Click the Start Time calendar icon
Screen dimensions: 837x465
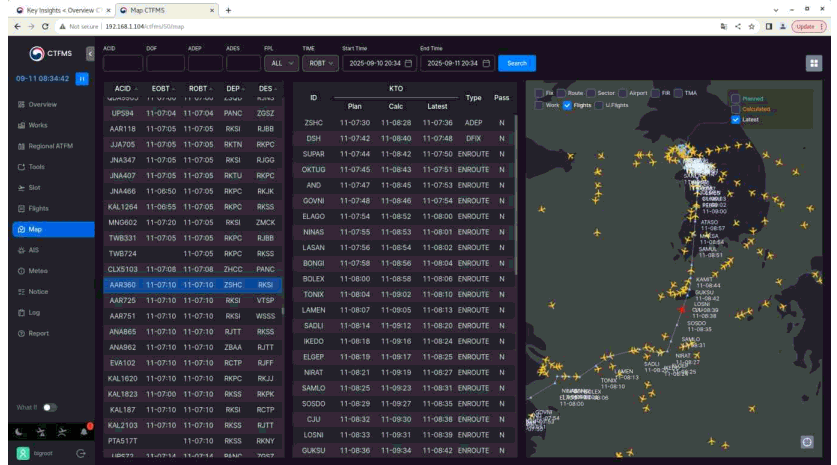point(408,64)
